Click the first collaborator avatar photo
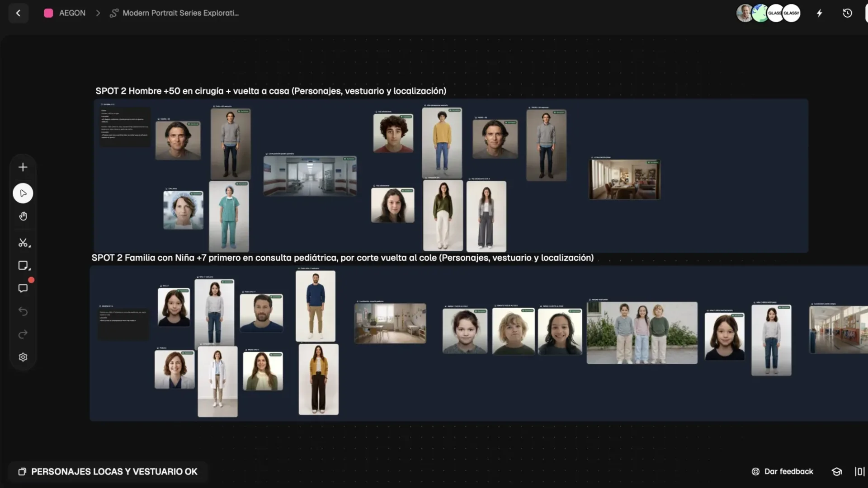Screen dimensions: 868x488 click(x=744, y=13)
